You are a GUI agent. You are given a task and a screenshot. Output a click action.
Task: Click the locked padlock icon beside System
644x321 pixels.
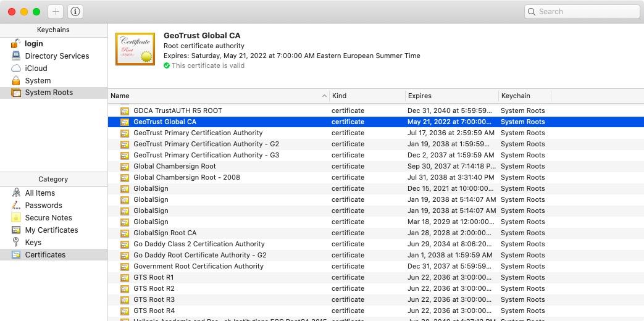[15, 80]
